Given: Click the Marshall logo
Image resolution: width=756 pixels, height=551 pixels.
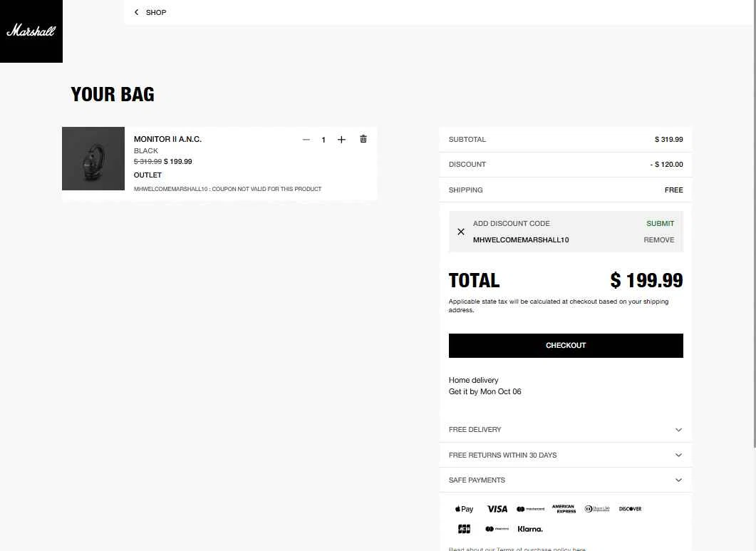Looking at the screenshot, I should pos(31,31).
